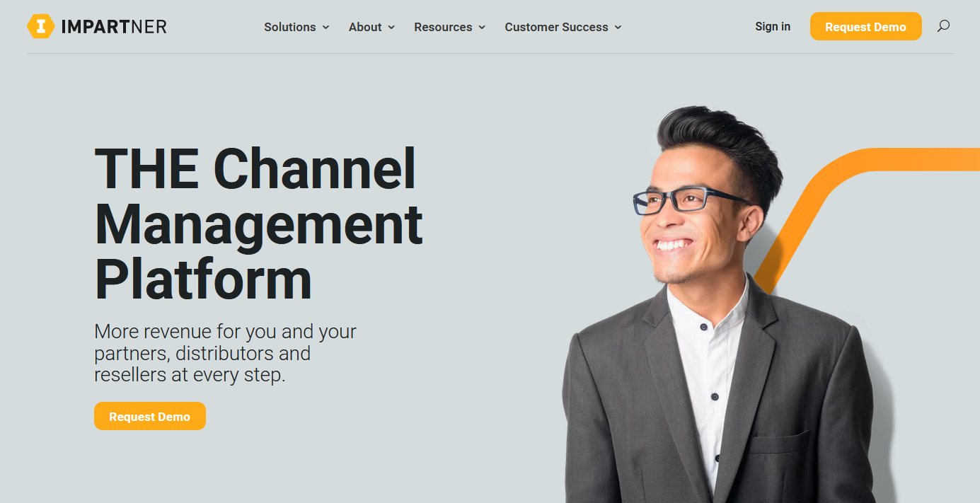Select the Customer Success navigation entry

click(556, 27)
